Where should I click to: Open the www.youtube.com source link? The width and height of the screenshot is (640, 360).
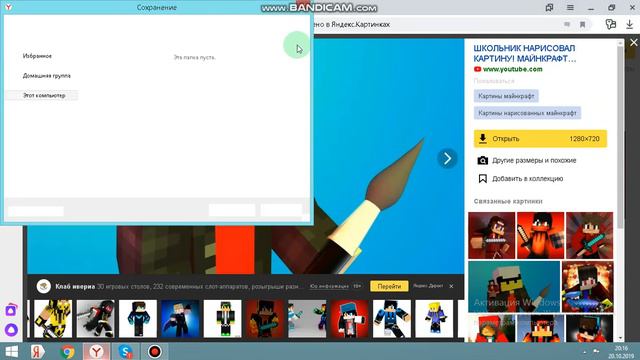pyautogui.click(x=513, y=69)
